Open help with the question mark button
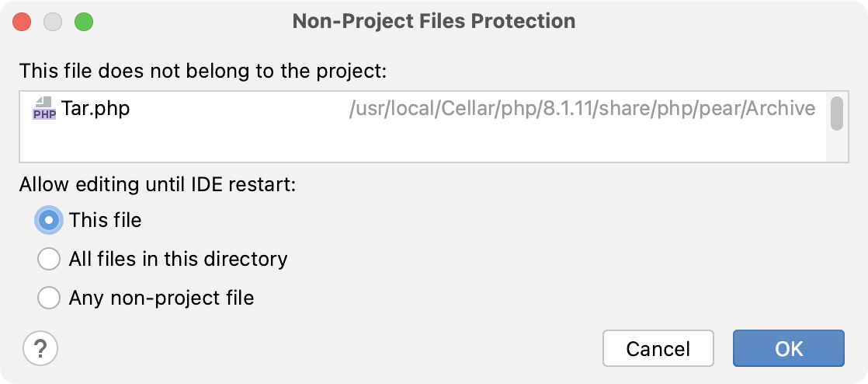The height and width of the screenshot is (384, 868). [x=40, y=347]
